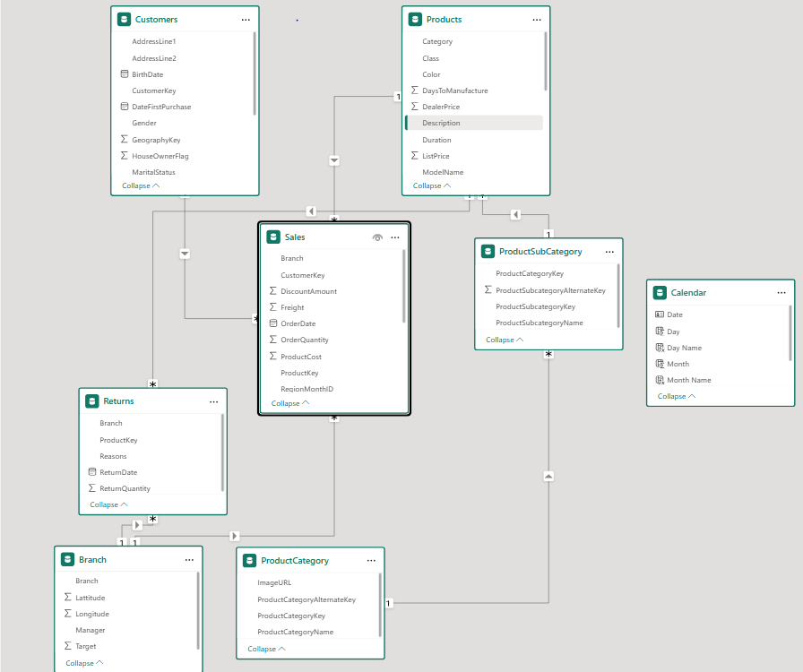Viewport: 803px width, 672px height.
Task: Open the Calendar table ellipsis menu
Action: 781,292
